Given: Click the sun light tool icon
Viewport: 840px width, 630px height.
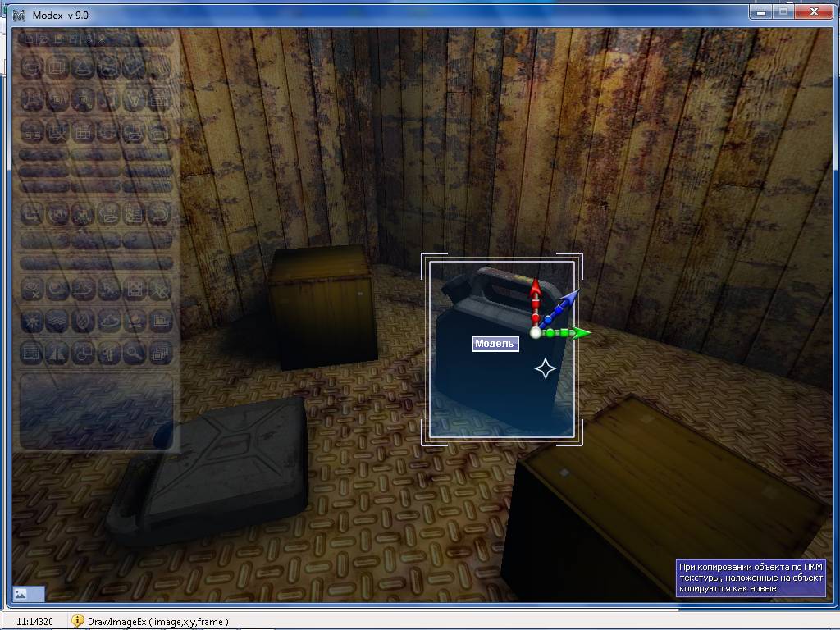Looking at the screenshot, I should coord(31,321).
